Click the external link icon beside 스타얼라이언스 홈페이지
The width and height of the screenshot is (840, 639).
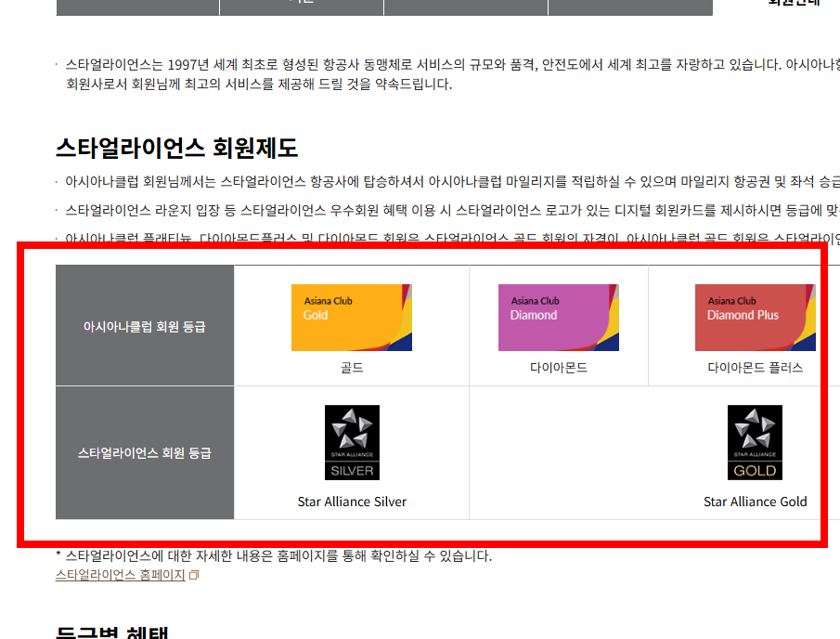194,575
